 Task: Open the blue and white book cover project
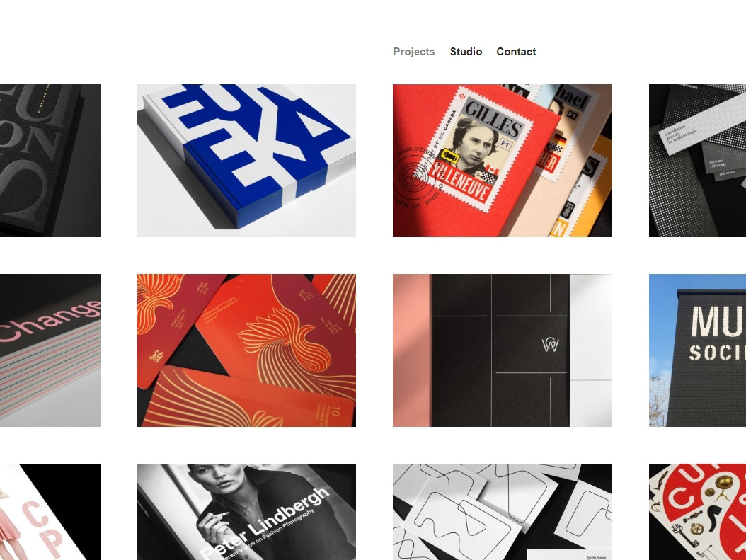pyautogui.click(x=246, y=160)
